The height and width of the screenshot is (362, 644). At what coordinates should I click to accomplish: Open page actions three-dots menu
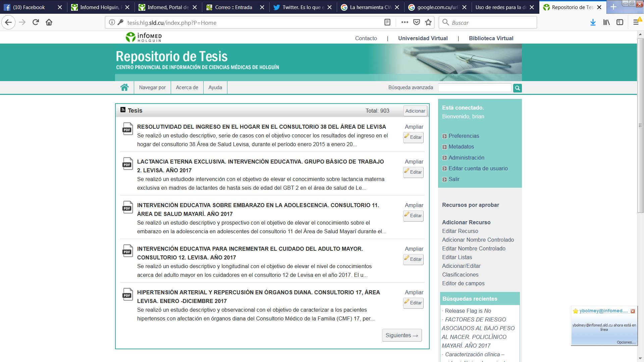click(x=405, y=22)
